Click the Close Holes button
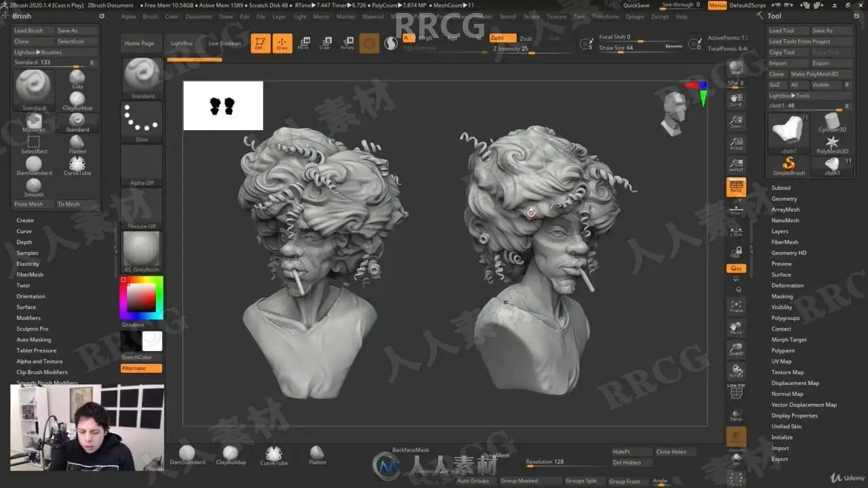The image size is (868, 488). coord(674,451)
